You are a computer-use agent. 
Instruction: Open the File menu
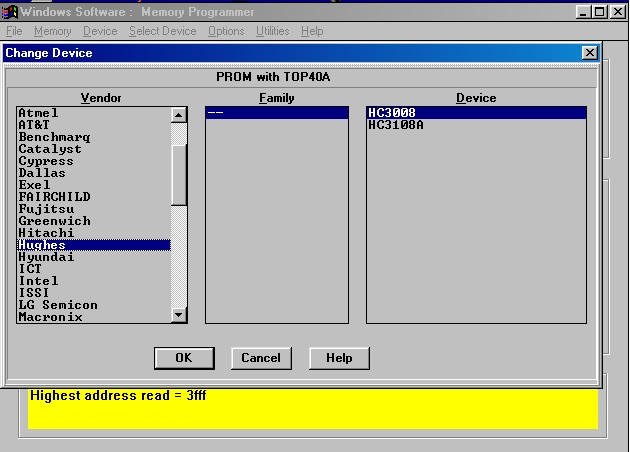pos(14,31)
